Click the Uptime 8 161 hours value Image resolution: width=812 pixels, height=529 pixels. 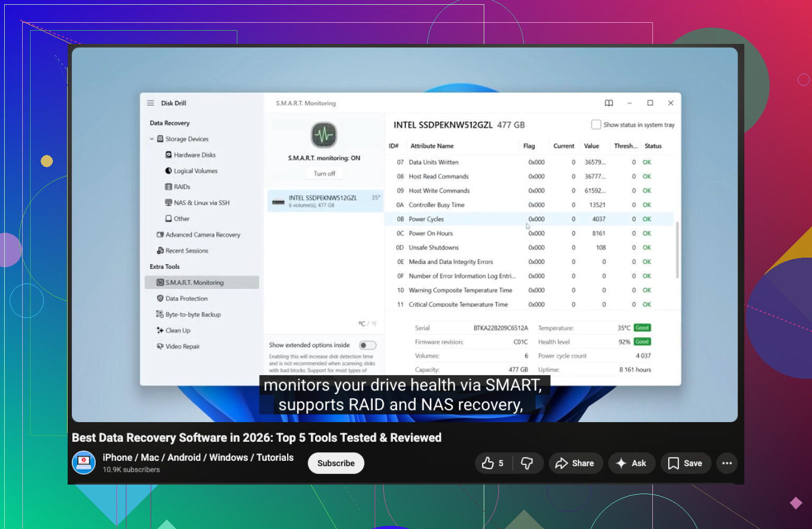635,369
